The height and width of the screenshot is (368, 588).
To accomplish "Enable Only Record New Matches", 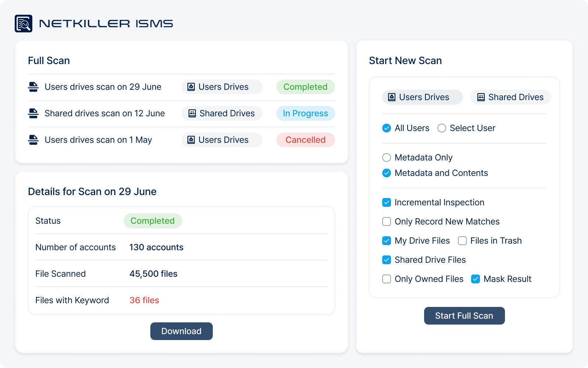I will tap(387, 222).
